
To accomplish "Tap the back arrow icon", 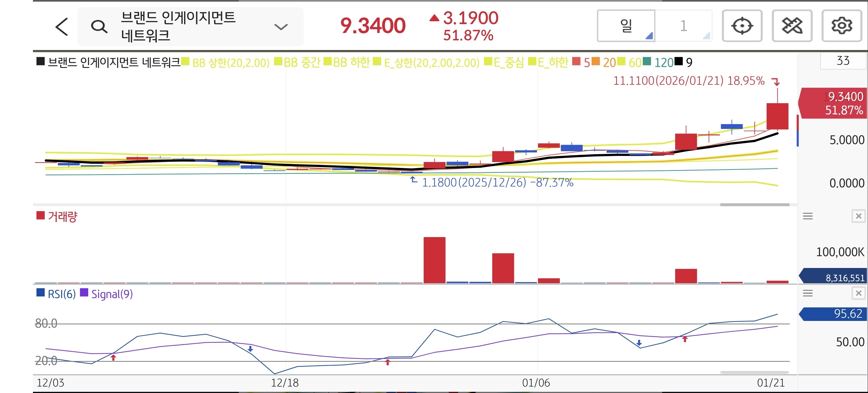I will point(62,27).
